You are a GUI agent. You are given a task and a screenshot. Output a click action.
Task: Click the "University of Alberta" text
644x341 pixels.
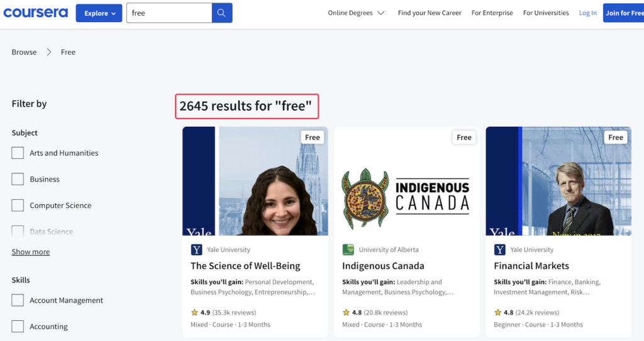click(389, 249)
